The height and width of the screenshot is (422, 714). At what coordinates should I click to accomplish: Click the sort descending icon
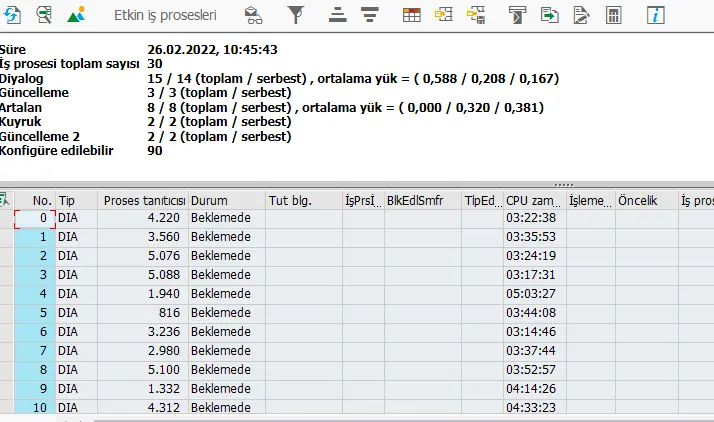coord(370,15)
